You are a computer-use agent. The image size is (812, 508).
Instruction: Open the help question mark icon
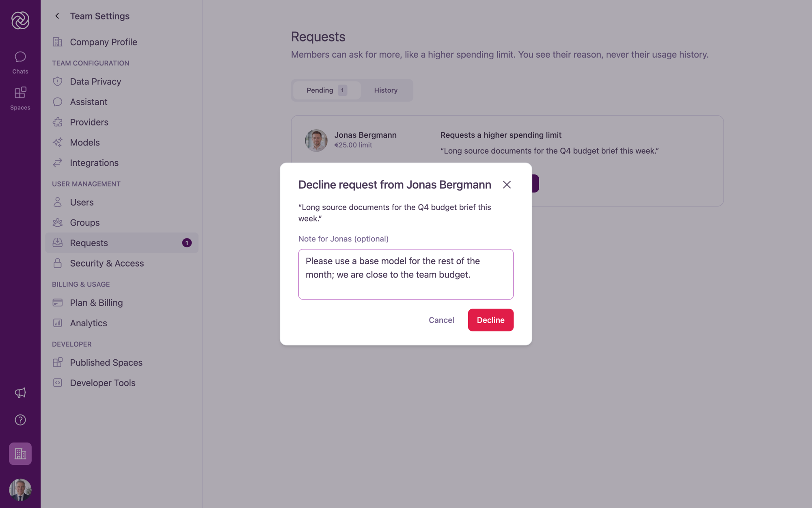click(20, 420)
